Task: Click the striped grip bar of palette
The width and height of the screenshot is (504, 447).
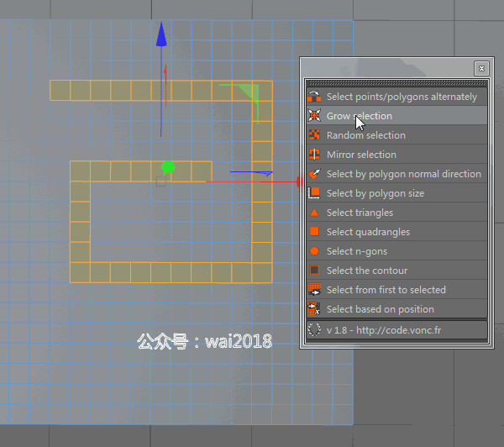Action: pos(397,83)
